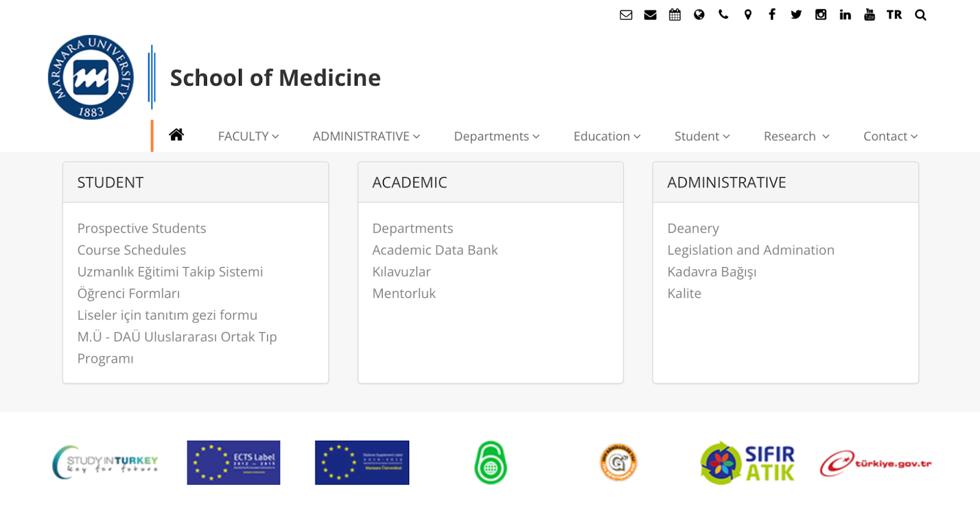Image resolution: width=980 pixels, height=507 pixels.
Task: Open the Twitter bird icon
Action: (x=796, y=15)
